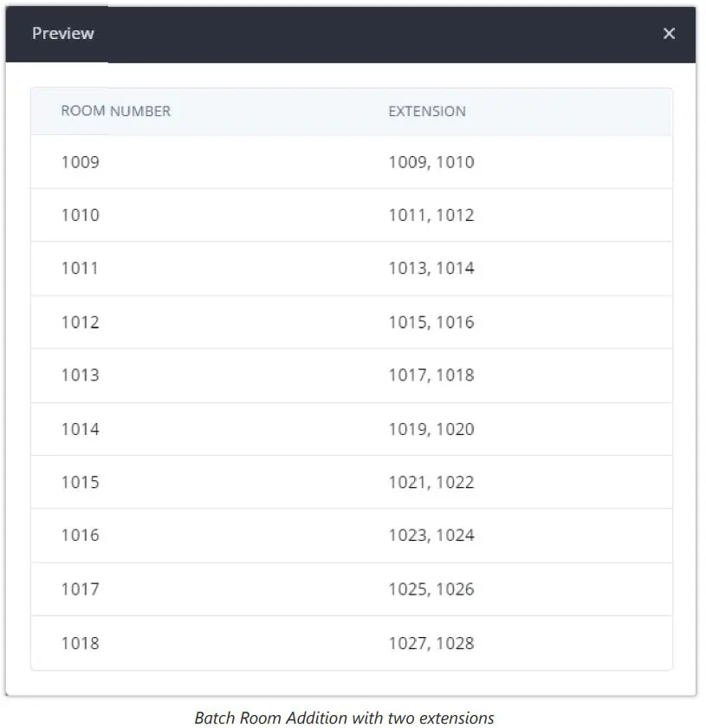Select room number 1016 cell
Screen dimensions: 706x728
coord(80,536)
